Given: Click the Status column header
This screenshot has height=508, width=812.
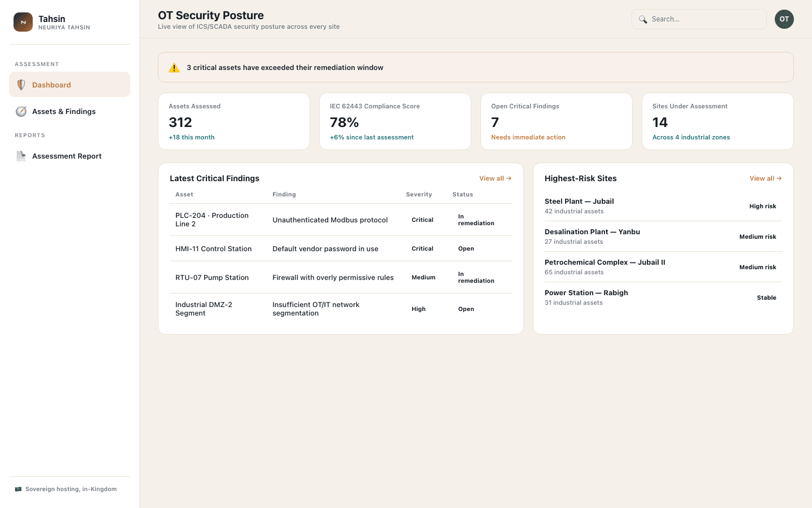Looking at the screenshot, I should coord(463,195).
